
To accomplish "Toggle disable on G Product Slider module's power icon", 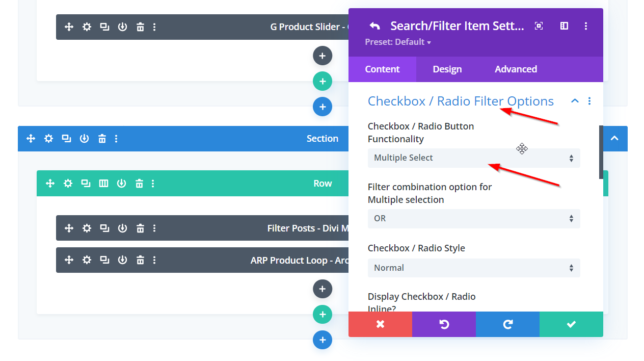I will [122, 27].
